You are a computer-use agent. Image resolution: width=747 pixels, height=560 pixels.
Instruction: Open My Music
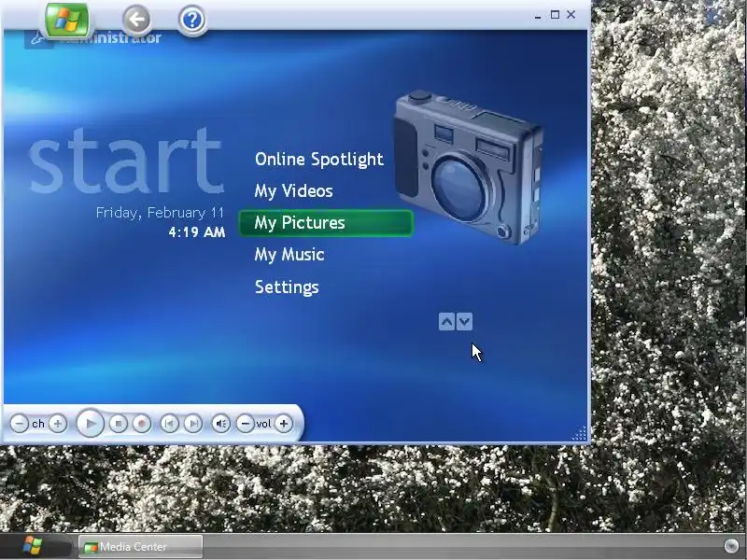[x=289, y=255]
